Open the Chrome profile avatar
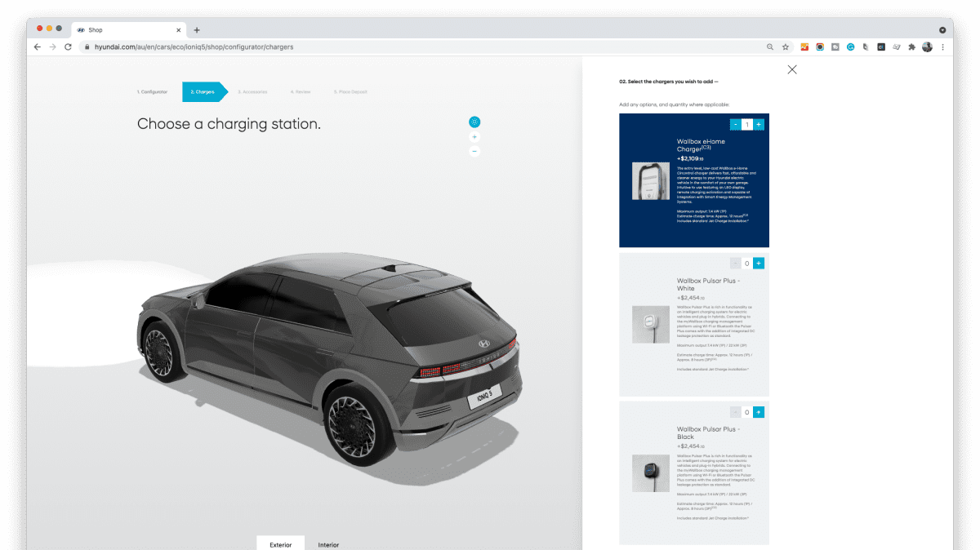The image size is (980, 550). click(x=927, y=47)
